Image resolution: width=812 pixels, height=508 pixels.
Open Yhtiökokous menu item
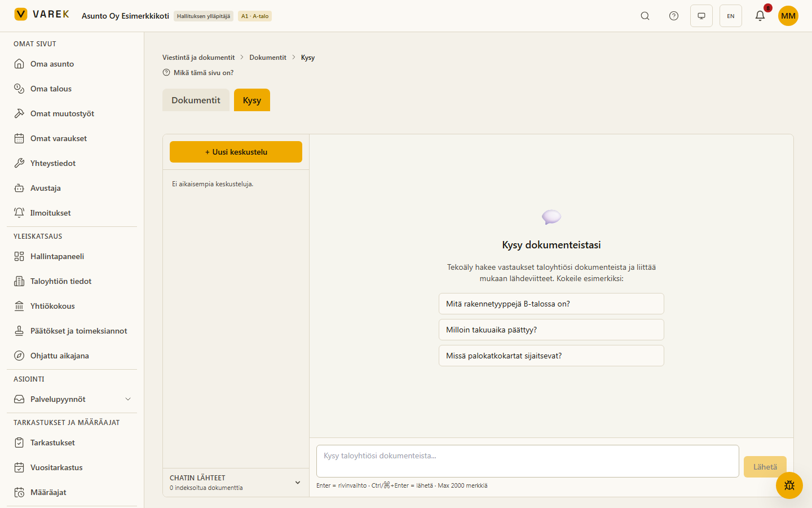point(72,306)
